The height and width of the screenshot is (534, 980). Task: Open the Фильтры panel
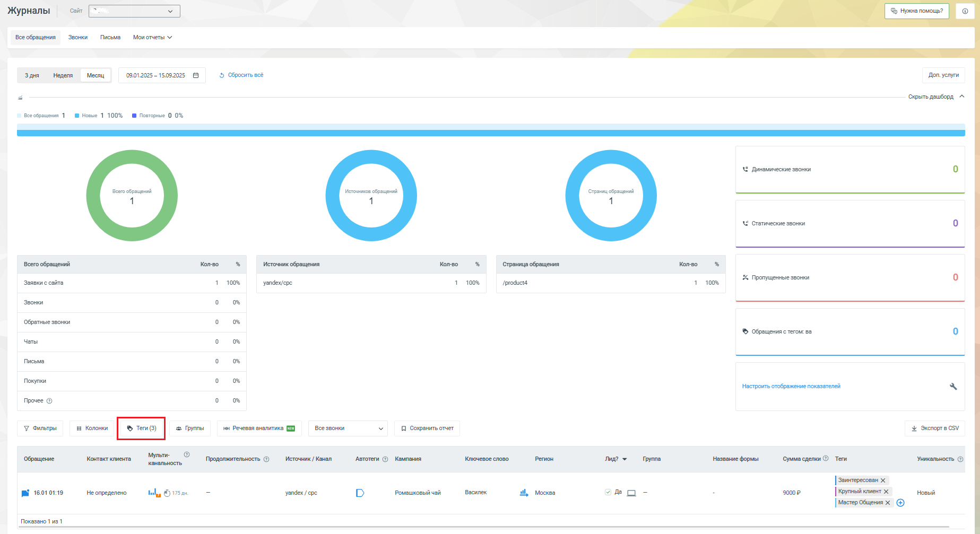point(40,428)
